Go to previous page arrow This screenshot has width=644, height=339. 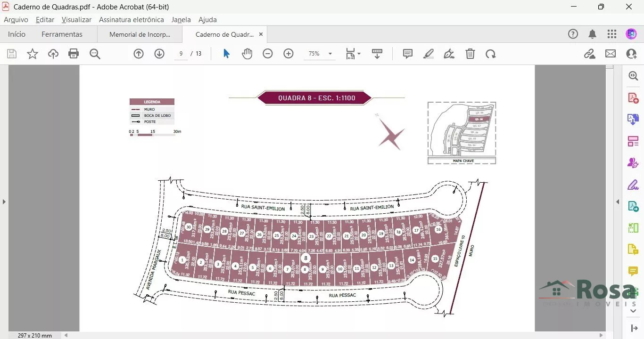pyautogui.click(x=139, y=54)
